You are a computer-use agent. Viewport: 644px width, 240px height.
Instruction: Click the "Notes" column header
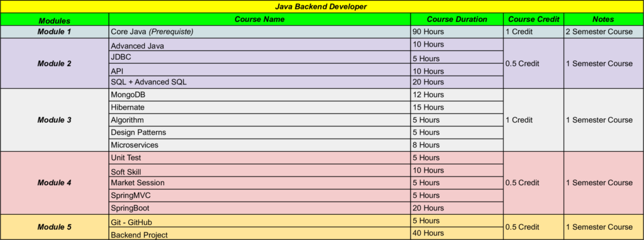(603, 20)
